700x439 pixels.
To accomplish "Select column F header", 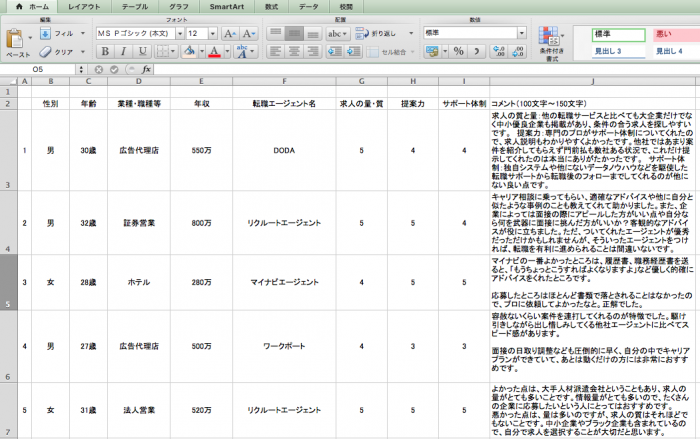I will coord(284,81).
